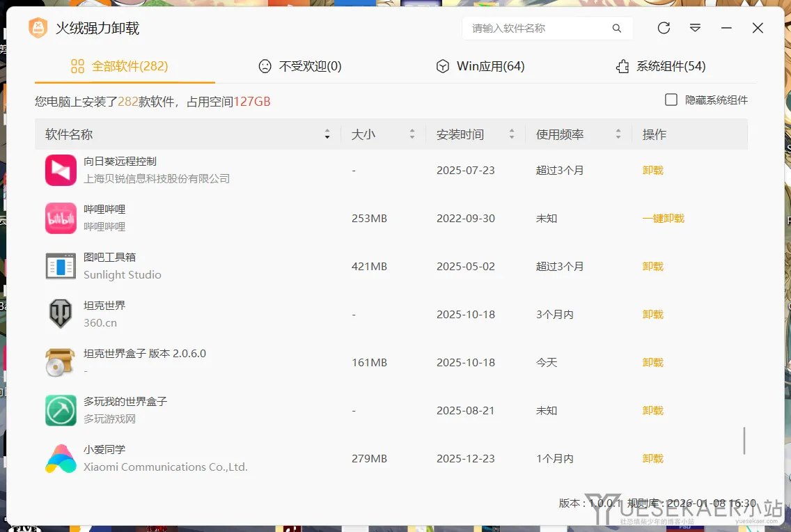The image size is (791, 532).
Task: Click the 坦克世界盒子 installer box icon
Action: coord(61,362)
